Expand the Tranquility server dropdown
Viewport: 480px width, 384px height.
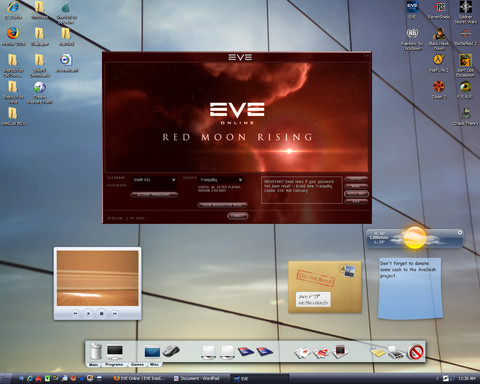240,180
